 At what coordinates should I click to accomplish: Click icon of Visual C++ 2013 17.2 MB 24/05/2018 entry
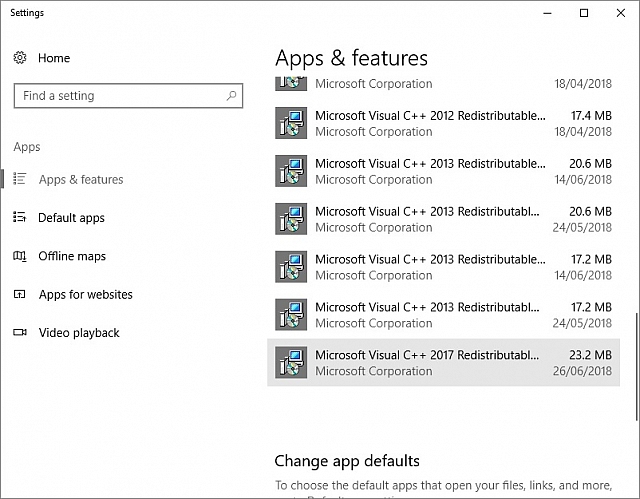click(291, 315)
